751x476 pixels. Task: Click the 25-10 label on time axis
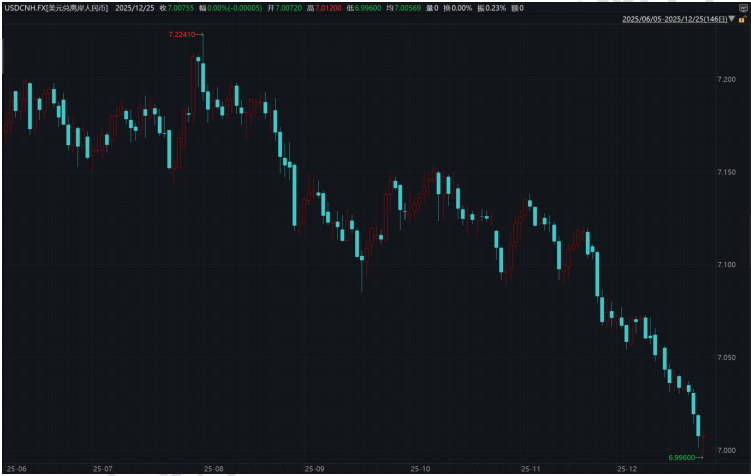(420, 468)
